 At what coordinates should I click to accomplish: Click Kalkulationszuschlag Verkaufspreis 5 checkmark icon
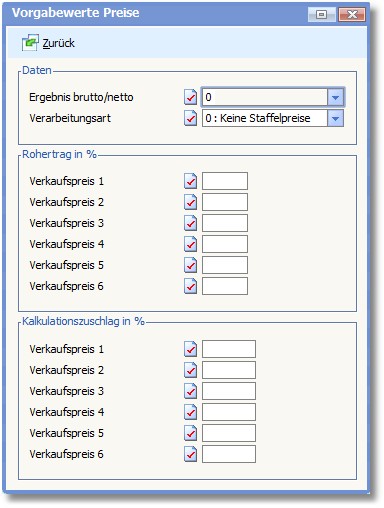click(190, 433)
